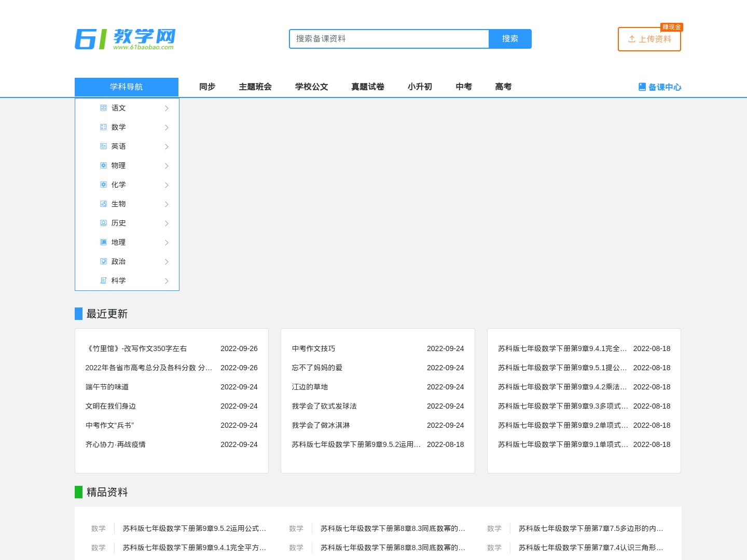Expand the 历史 submenu chevron
Viewport: 747px width, 560px height.
tap(167, 223)
